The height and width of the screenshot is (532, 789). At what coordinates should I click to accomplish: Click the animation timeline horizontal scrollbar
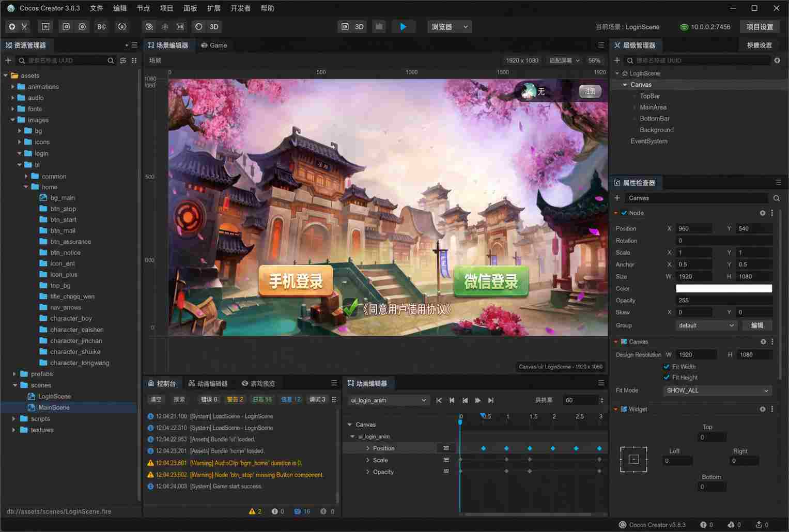(528, 514)
